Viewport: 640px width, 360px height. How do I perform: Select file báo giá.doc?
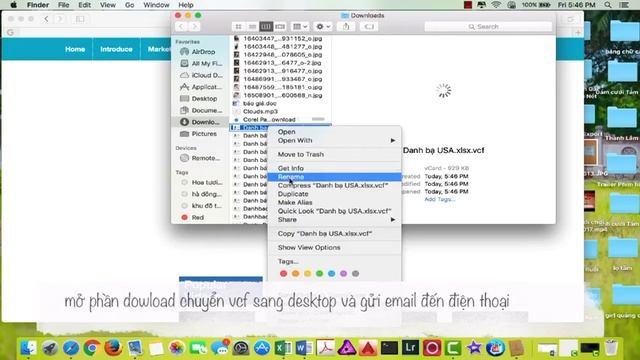[x=260, y=103]
